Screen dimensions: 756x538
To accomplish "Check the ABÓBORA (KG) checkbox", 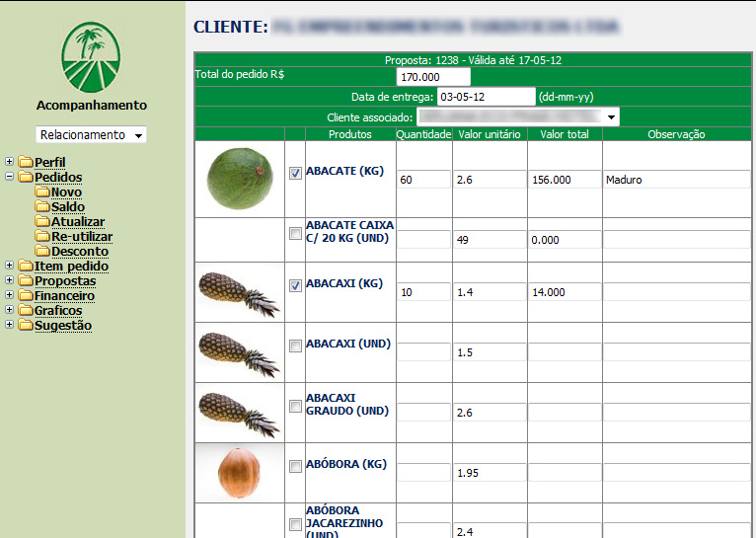I will [x=295, y=466].
